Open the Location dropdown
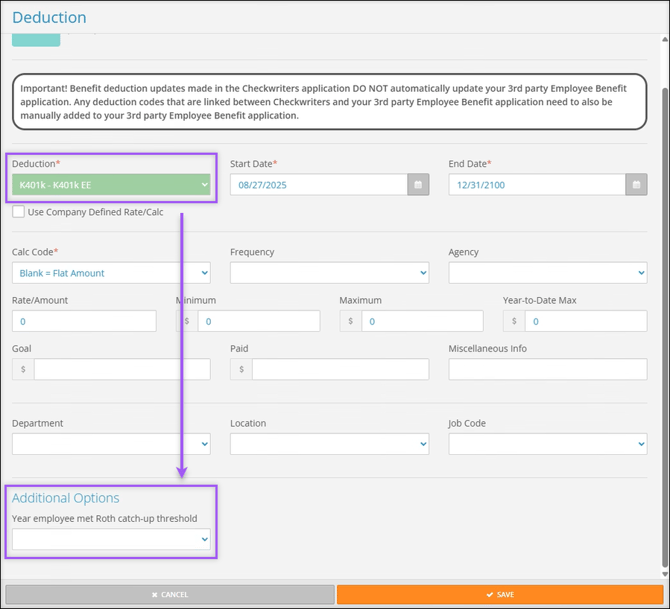The width and height of the screenshot is (670, 609). click(329, 444)
